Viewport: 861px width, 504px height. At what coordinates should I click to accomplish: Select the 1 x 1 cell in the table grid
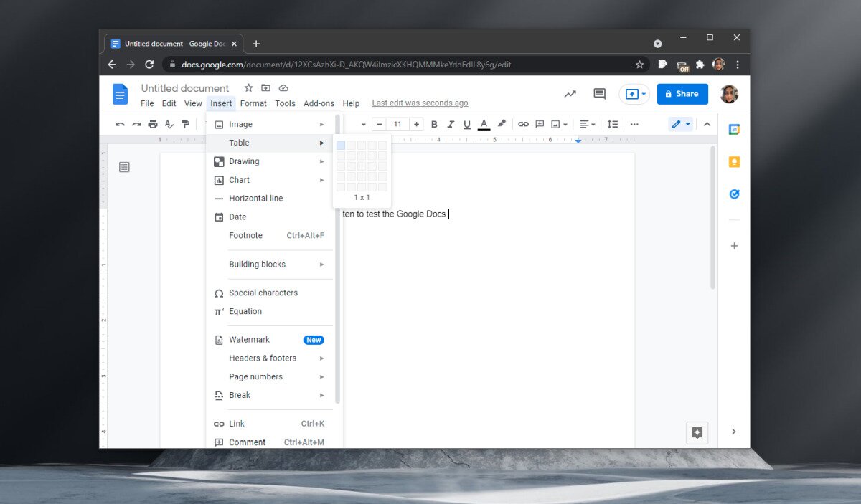tap(341, 145)
